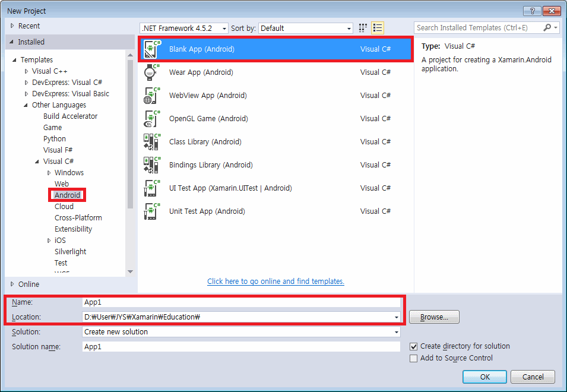Click the Unit Test App template icon
Image resolution: width=567 pixels, height=392 pixels.
[x=152, y=211]
